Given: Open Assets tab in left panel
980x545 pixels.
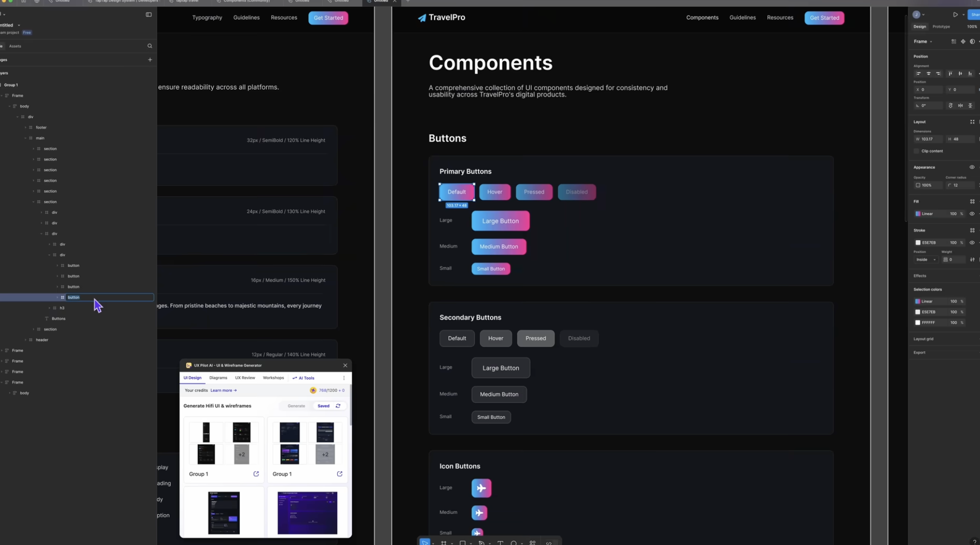Looking at the screenshot, I should pyautogui.click(x=15, y=46).
